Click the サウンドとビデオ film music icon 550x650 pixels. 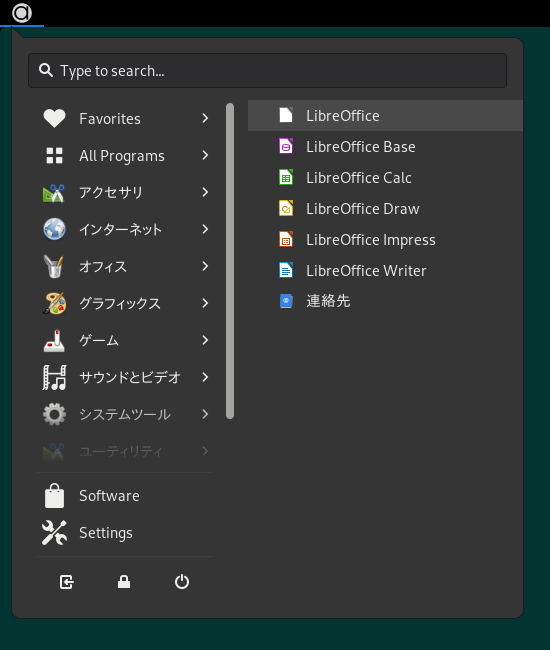[x=54, y=377]
